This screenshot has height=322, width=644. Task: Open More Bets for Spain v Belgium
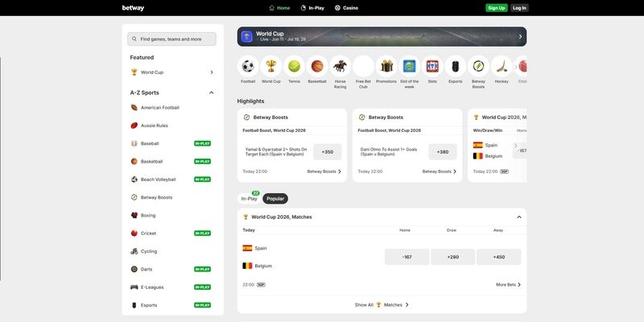509,285
